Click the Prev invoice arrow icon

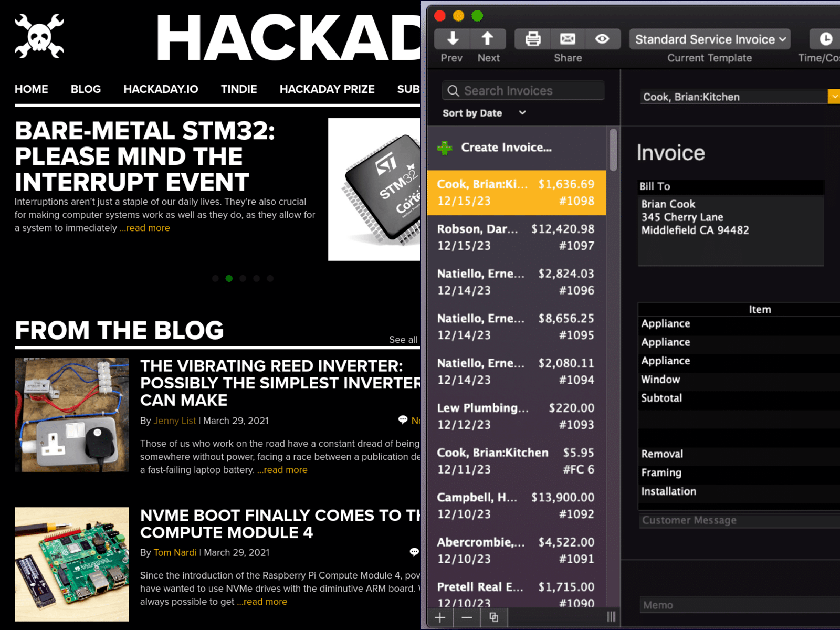(x=451, y=38)
